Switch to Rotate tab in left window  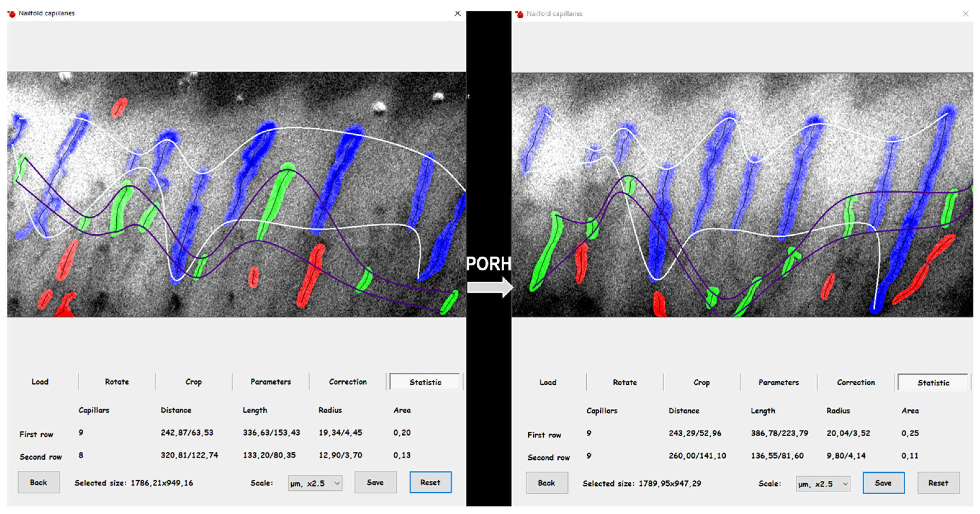click(117, 381)
